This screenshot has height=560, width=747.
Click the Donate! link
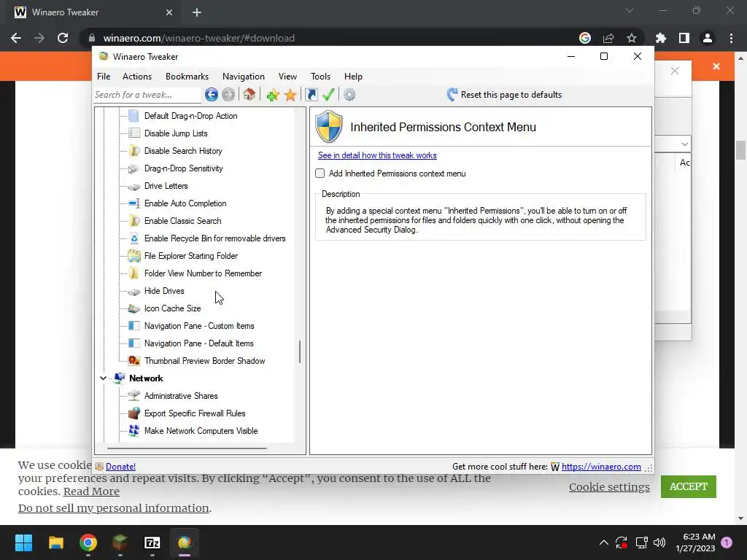(120, 467)
